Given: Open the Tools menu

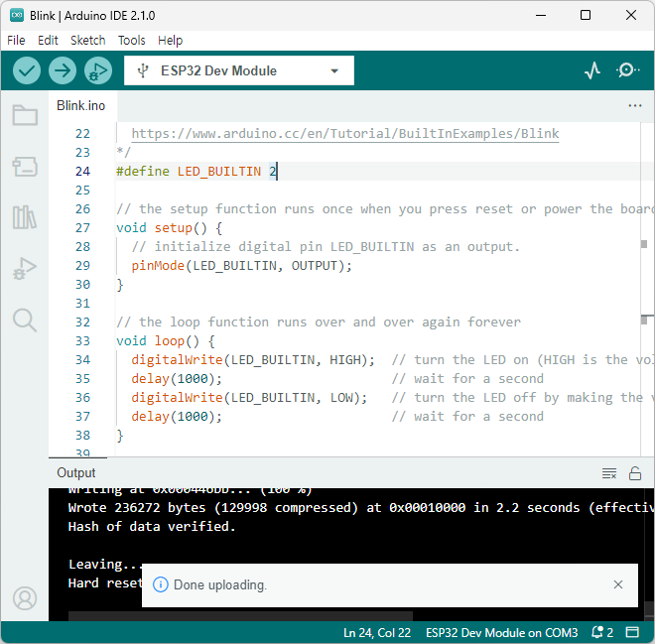Looking at the screenshot, I should (x=132, y=40).
